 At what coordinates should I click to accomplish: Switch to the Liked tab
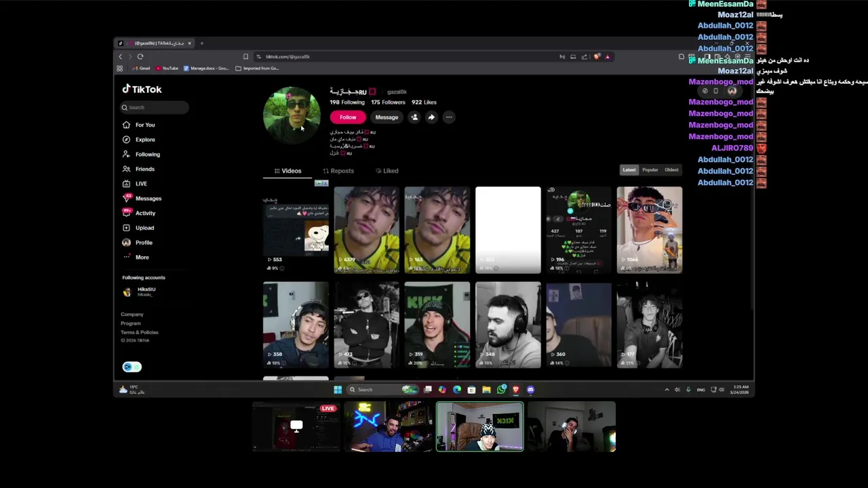click(x=387, y=171)
